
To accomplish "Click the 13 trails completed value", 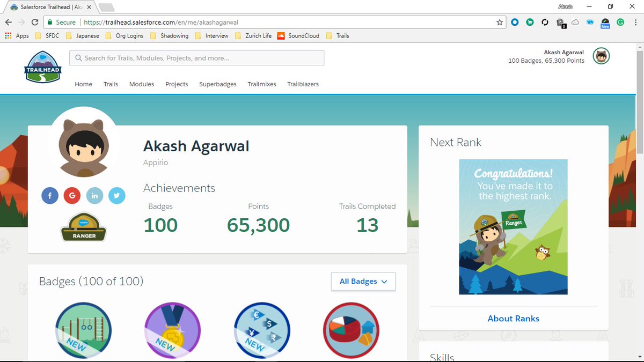I will click(368, 225).
